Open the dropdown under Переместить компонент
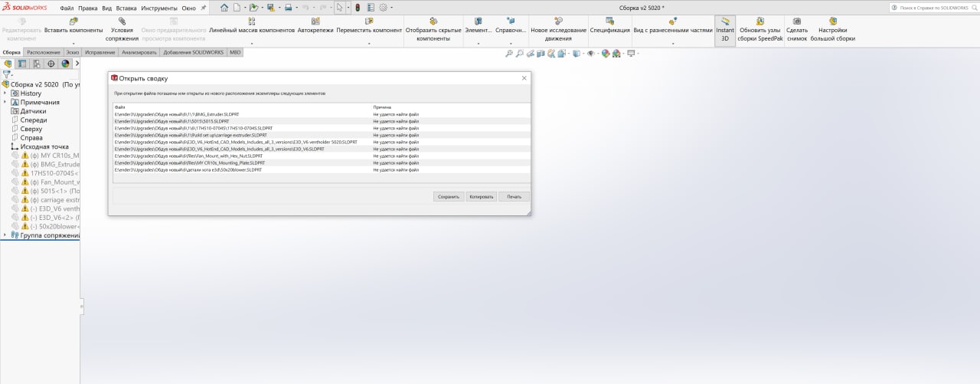 pyautogui.click(x=369, y=44)
